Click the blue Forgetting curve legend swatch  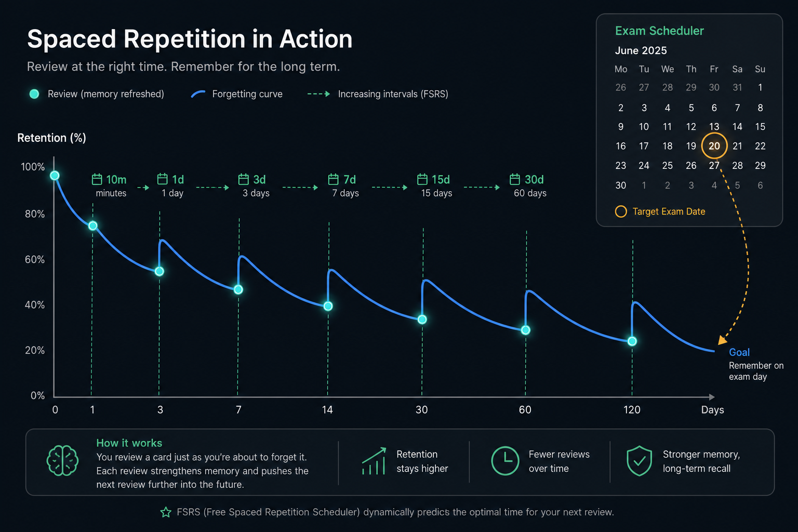click(198, 94)
